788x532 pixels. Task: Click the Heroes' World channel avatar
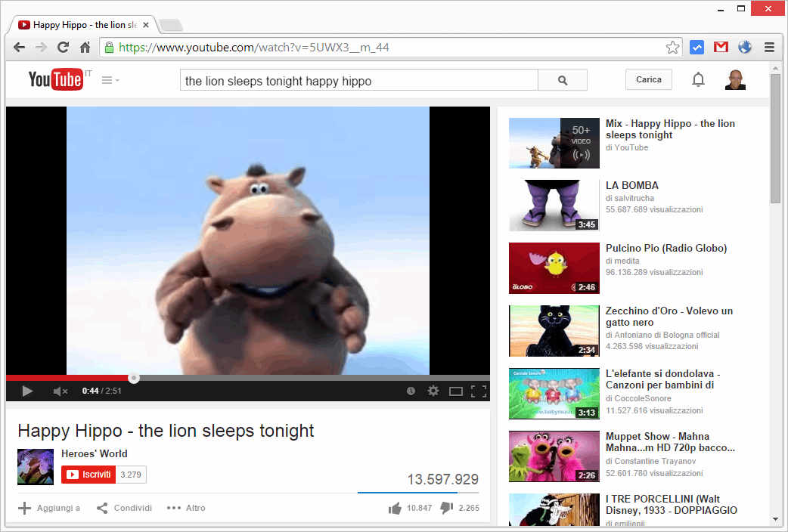(x=36, y=467)
